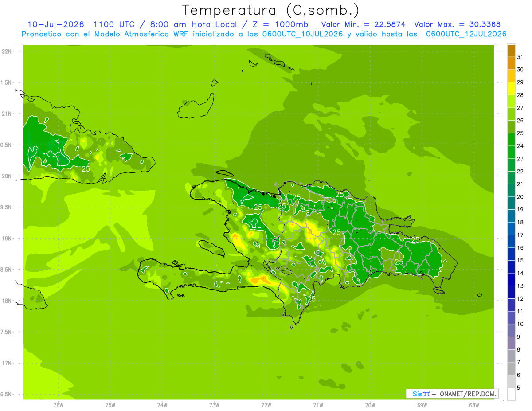Click the "Temperatura (C,somb.)" title
The width and height of the screenshot is (532, 411).
[x=270, y=10]
